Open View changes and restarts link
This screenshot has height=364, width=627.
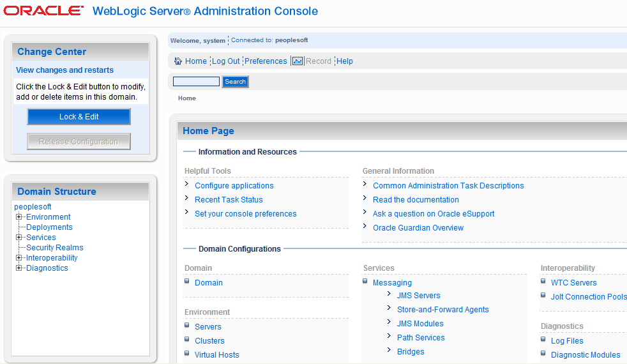click(64, 70)
